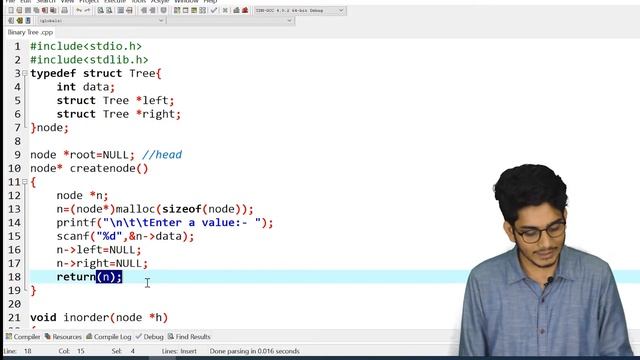Open the Search menu

tap(46, 2)
